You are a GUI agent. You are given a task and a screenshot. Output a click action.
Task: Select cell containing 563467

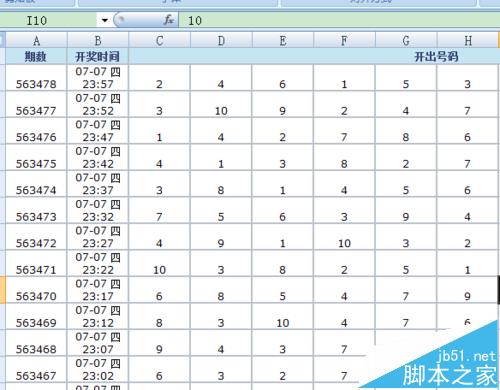pos(36,369)
